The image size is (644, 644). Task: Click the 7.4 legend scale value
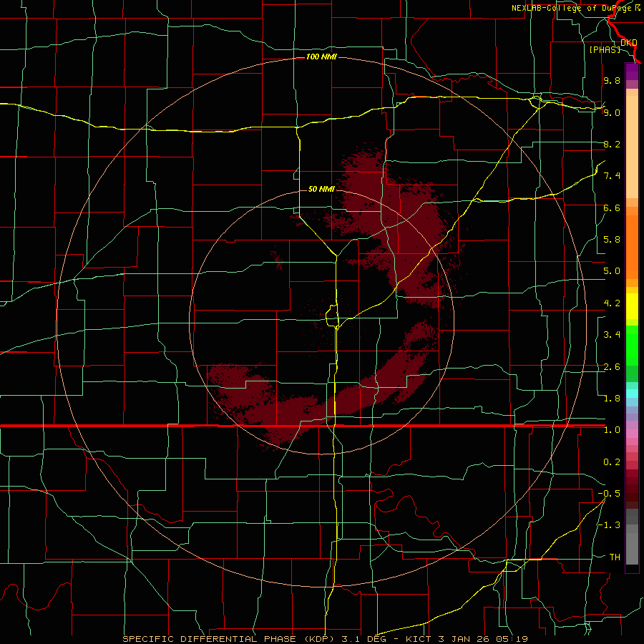coord(612,176)
